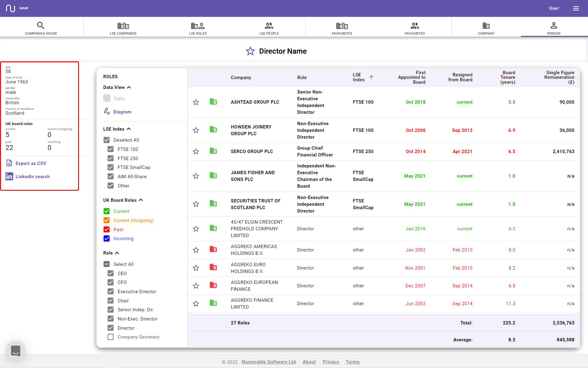Viewport: 588px width, 368px height.
Task: Click the LinkedIn search icon
Action: 9,176
